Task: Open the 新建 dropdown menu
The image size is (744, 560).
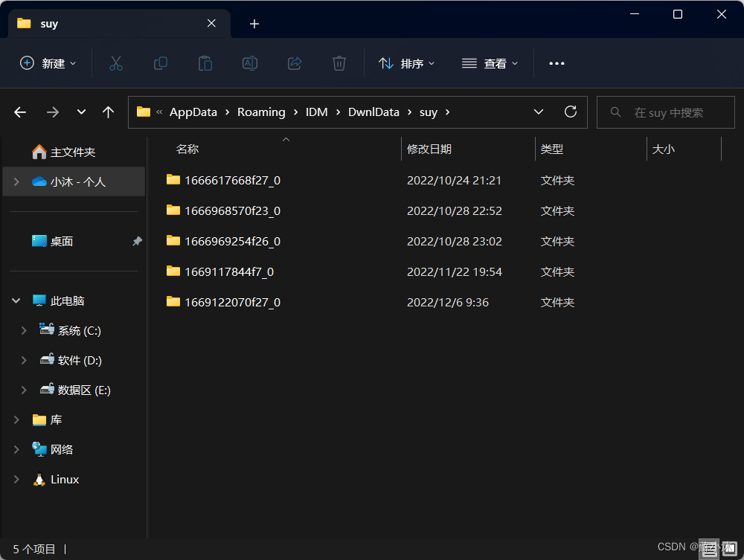Action: point(48,63)
